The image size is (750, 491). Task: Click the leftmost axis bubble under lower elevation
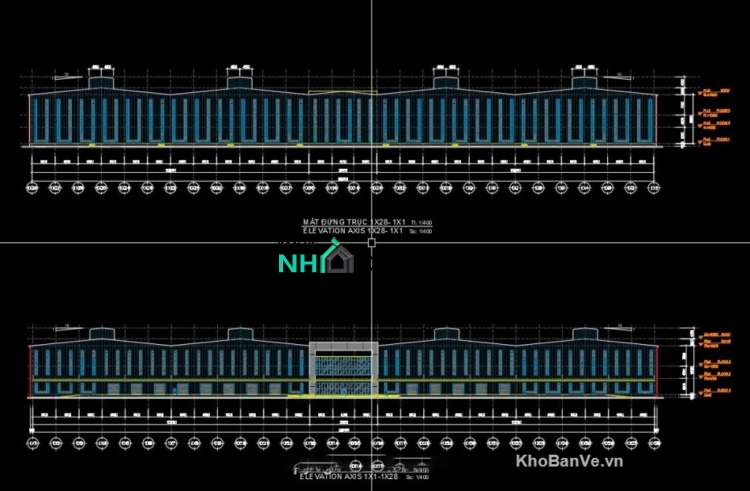point(32,443)
